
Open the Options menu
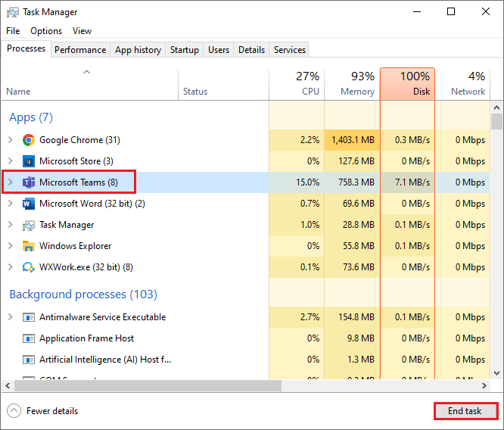click(x=46, y=31)
